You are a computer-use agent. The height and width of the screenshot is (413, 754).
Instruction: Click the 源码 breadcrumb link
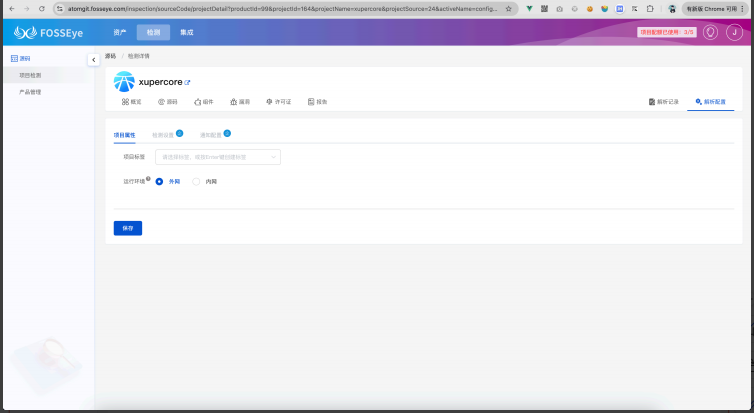111,56
